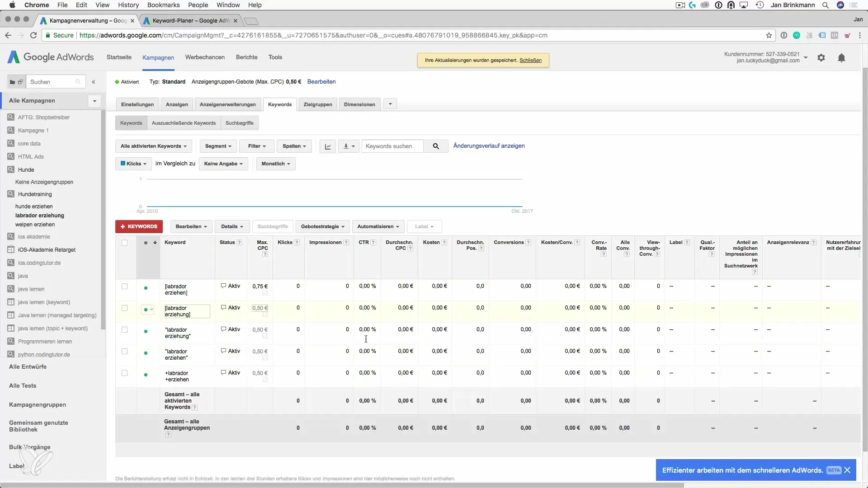Open the Werbechancen navigation item
Screen dimensions: 868x488
(x=205, y=57)
